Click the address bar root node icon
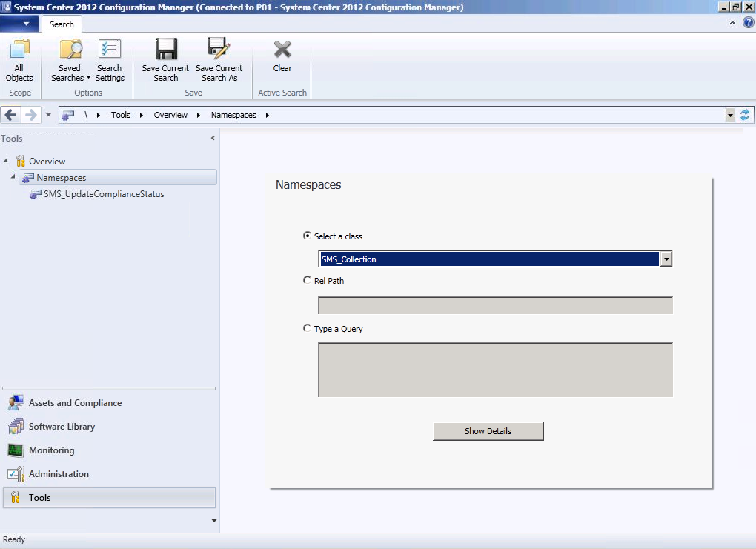 68,115
